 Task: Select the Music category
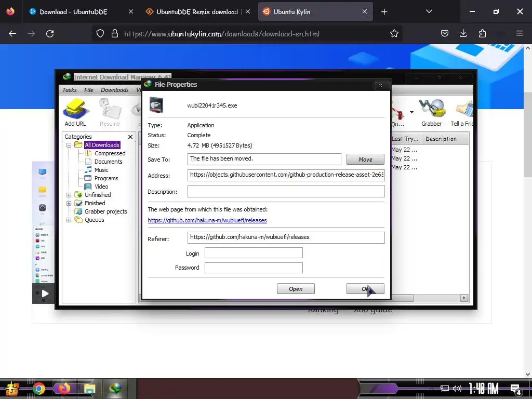(x=101, y=170)
